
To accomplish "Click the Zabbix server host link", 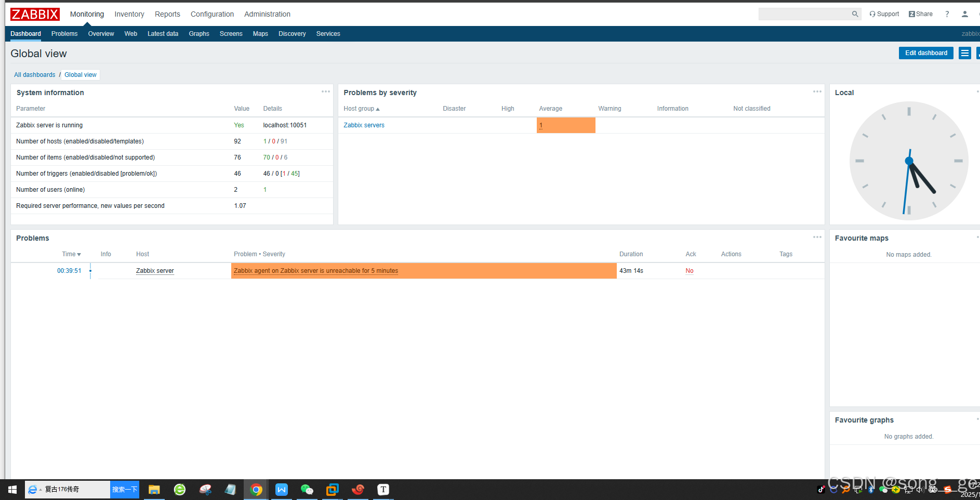I will (155, 271).
